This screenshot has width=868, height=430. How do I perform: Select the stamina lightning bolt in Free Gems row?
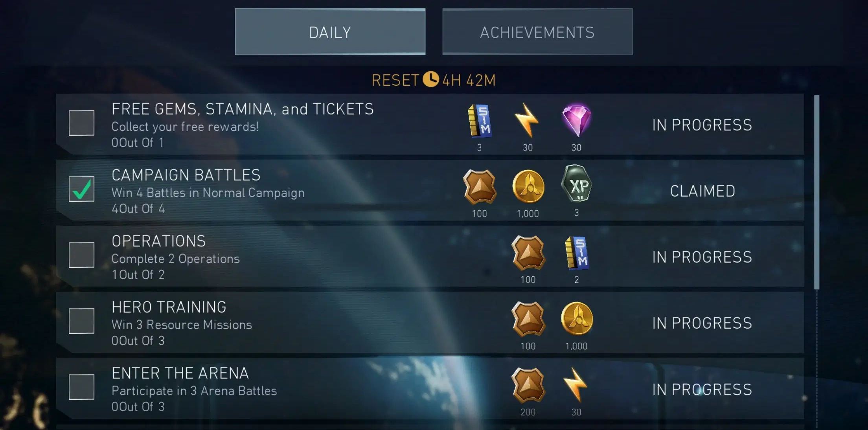527,121
